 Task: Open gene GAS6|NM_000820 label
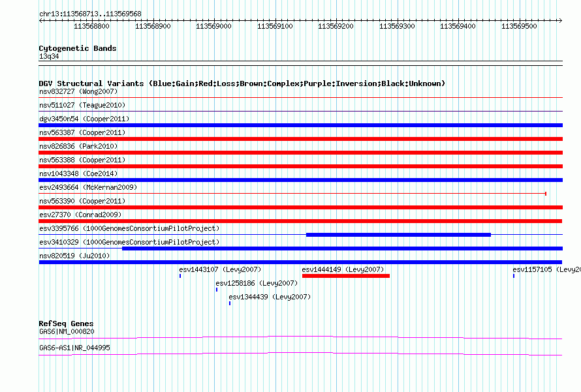pos(67,331)
